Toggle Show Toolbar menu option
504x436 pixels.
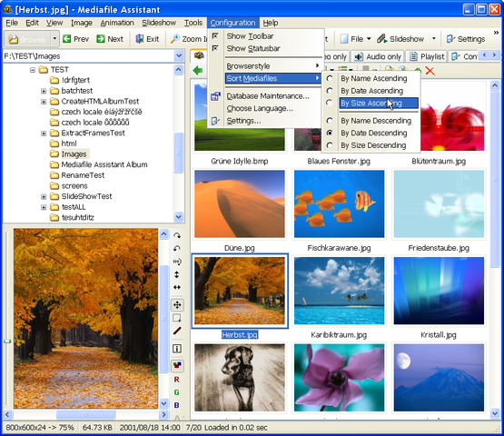coord(250,36)
